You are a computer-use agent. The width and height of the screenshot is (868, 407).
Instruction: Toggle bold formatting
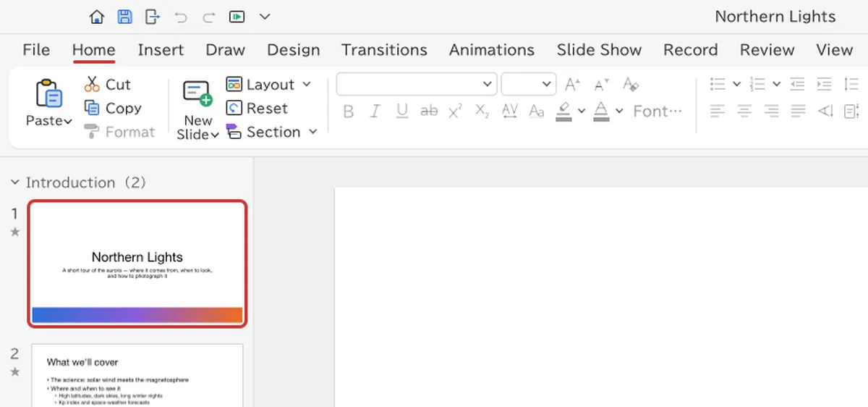[349, 112]
